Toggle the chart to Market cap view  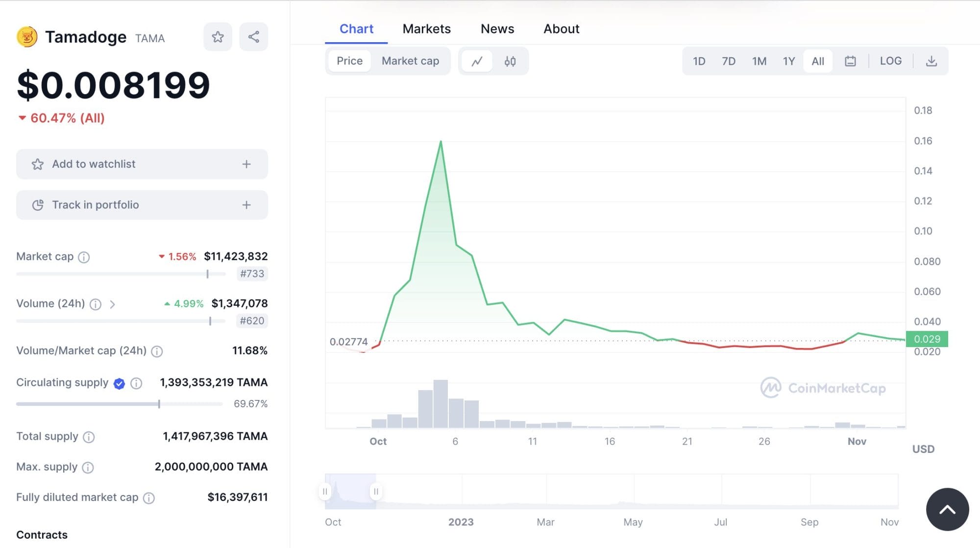point(410,61)
